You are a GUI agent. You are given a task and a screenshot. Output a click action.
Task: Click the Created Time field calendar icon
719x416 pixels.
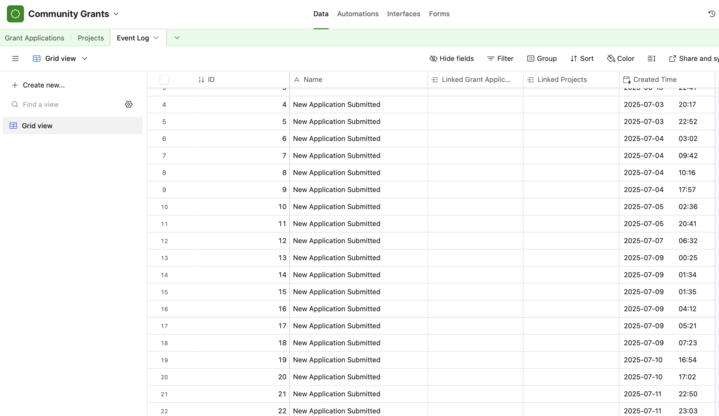pos(626,80)
